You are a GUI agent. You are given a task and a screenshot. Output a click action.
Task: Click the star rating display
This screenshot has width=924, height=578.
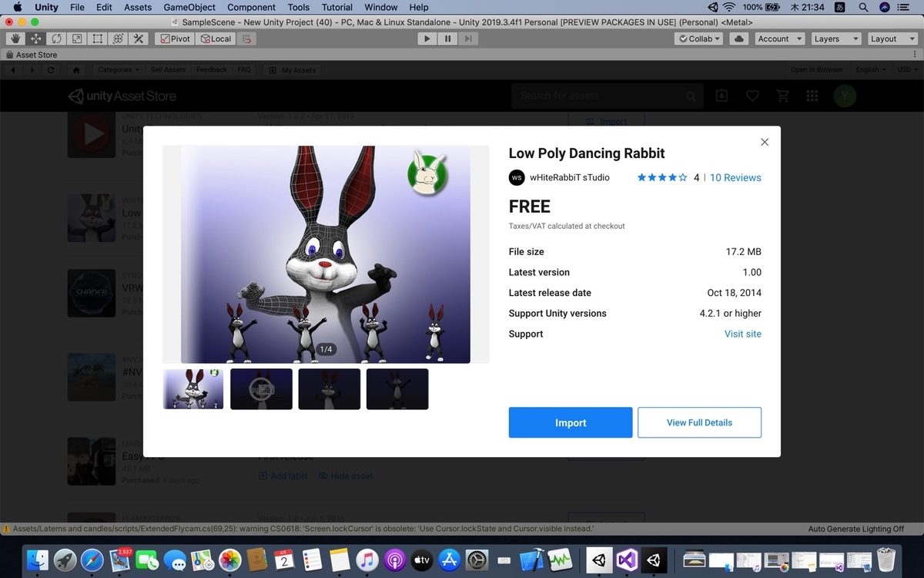662,177
